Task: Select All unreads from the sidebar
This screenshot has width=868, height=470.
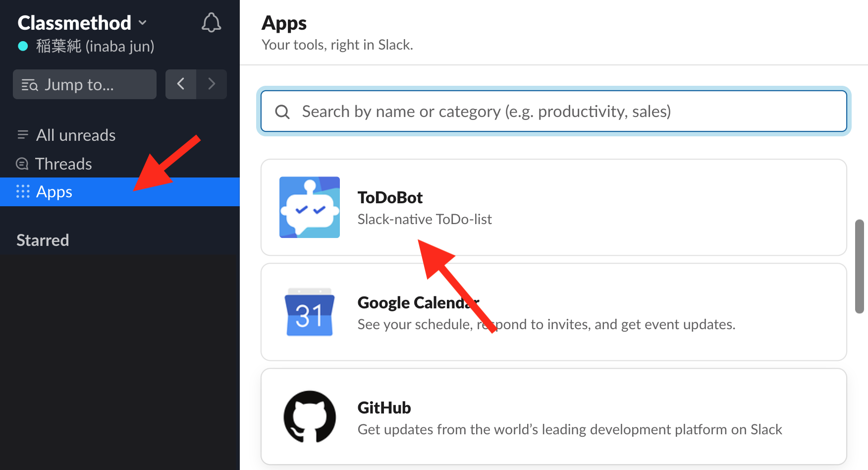Action: (x=75, y=134)
